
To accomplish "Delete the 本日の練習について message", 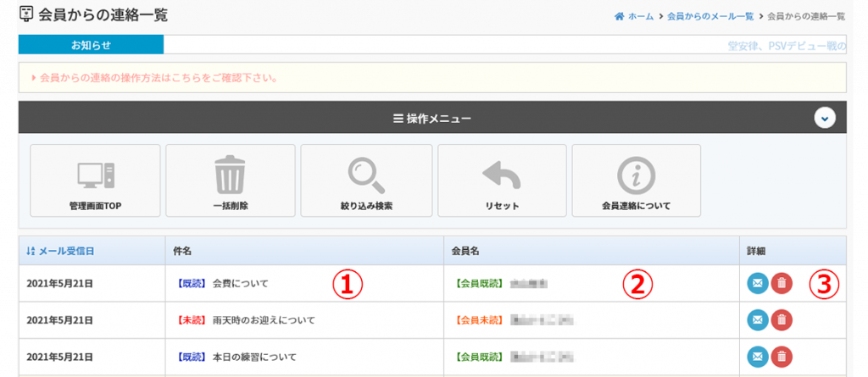I will 783,357.
